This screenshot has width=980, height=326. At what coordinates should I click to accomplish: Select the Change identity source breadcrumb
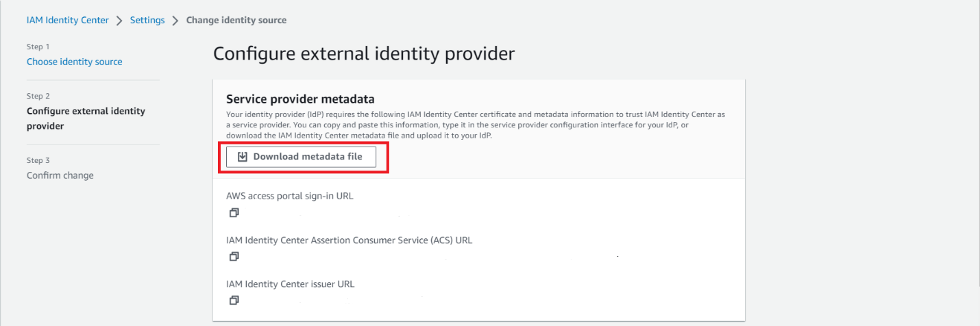coord(236,20)
